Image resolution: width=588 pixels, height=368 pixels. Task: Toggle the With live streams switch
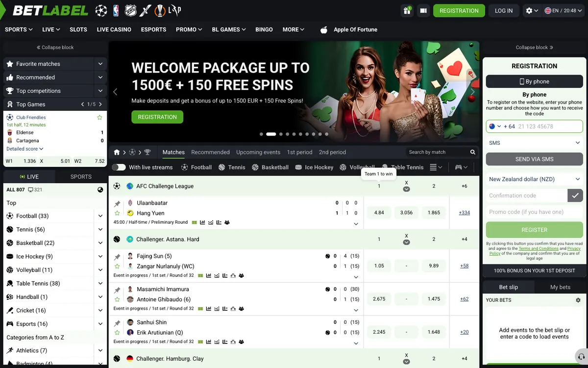tap(119, 167)
